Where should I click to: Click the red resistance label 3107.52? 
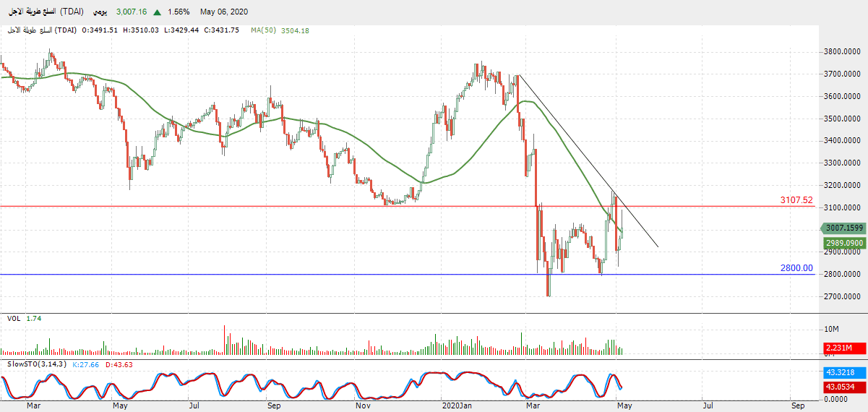coord(796,200)
